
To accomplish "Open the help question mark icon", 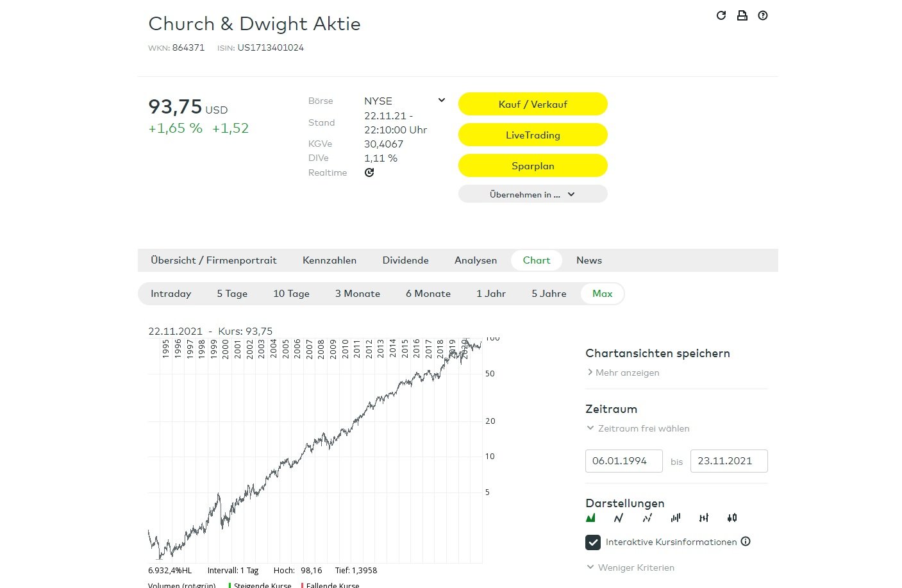I will (763, 15).
